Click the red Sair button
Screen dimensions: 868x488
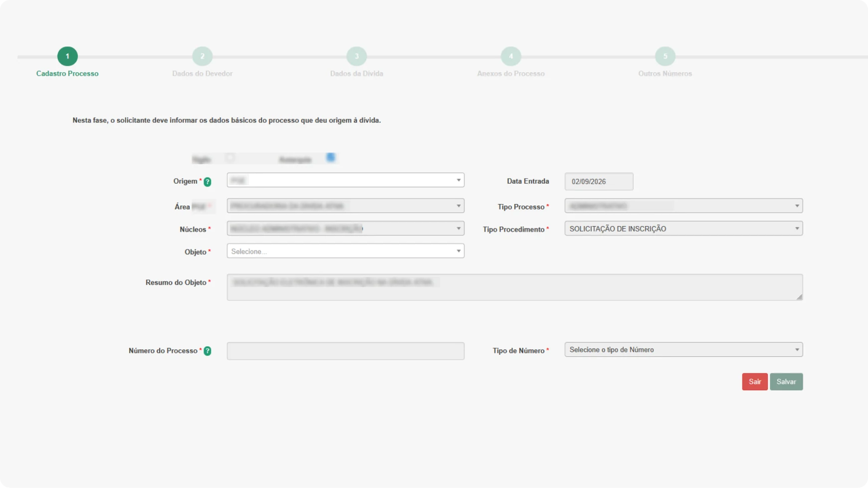click(x=755, y=382)
